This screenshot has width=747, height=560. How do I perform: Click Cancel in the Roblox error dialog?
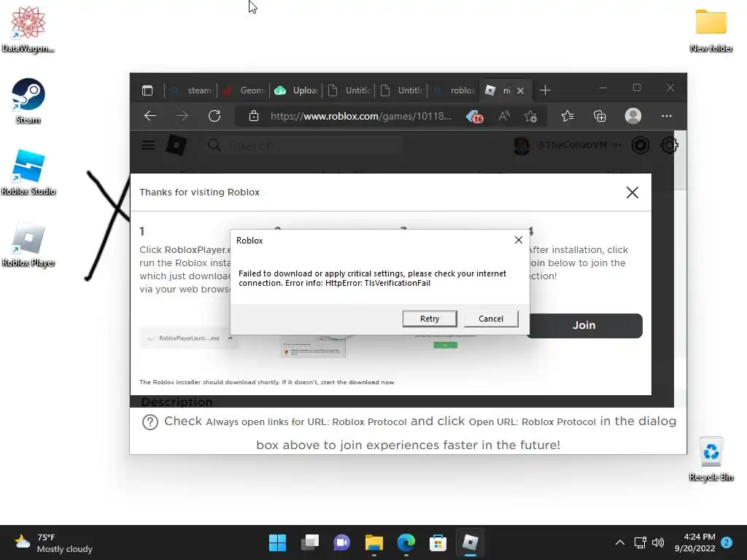(x=491, y=319)
